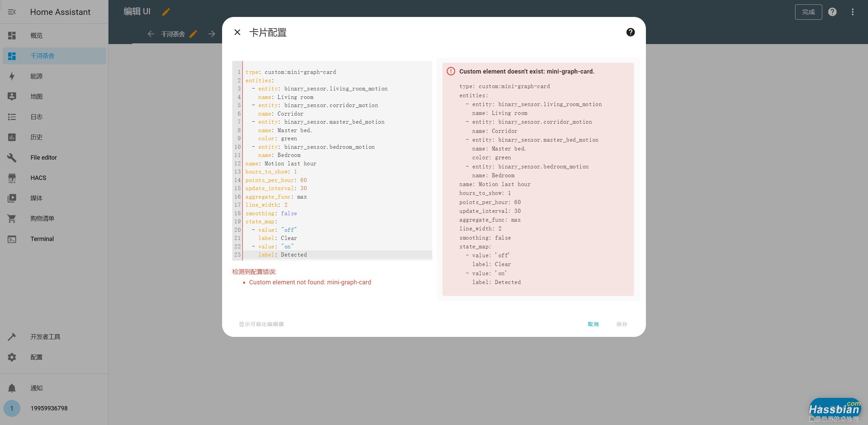Open Terminal panel from sidebar
Image resolution: width=868 pixels, height=425 pixels.
[54, 239]
